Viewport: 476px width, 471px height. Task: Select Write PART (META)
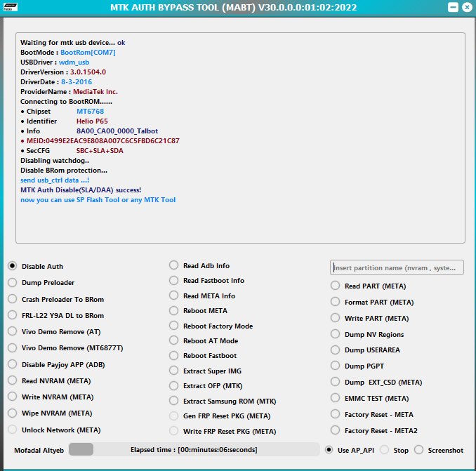click(x=335, y=318)
